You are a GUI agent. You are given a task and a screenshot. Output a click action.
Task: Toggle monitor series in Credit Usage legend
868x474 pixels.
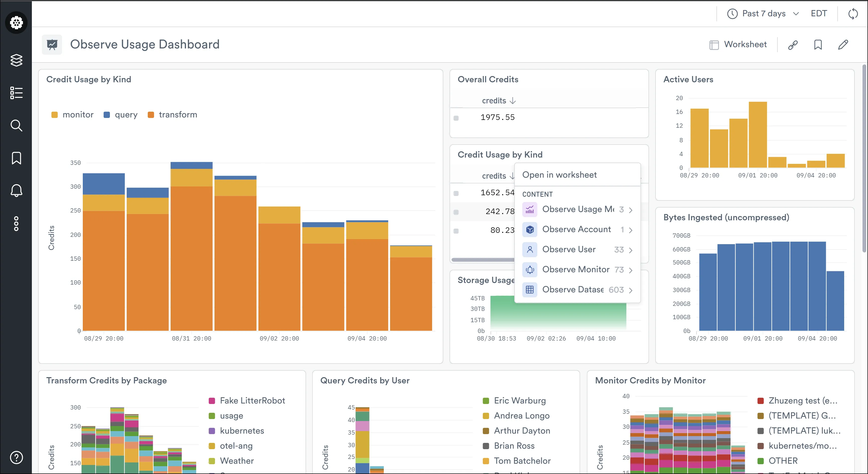(x=72, y=115)
